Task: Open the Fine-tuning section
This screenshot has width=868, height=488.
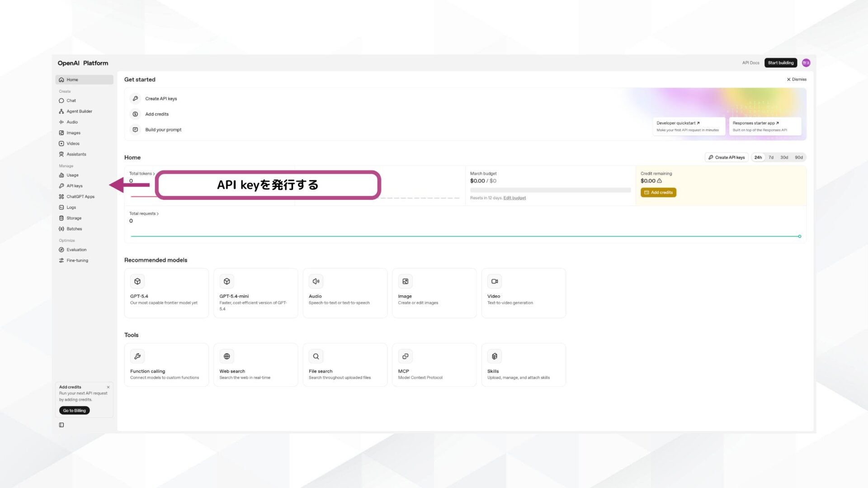Action: pos(77,260)
